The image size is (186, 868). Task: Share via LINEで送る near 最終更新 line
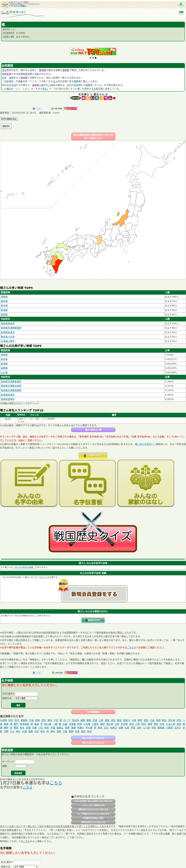click(57, 108)
